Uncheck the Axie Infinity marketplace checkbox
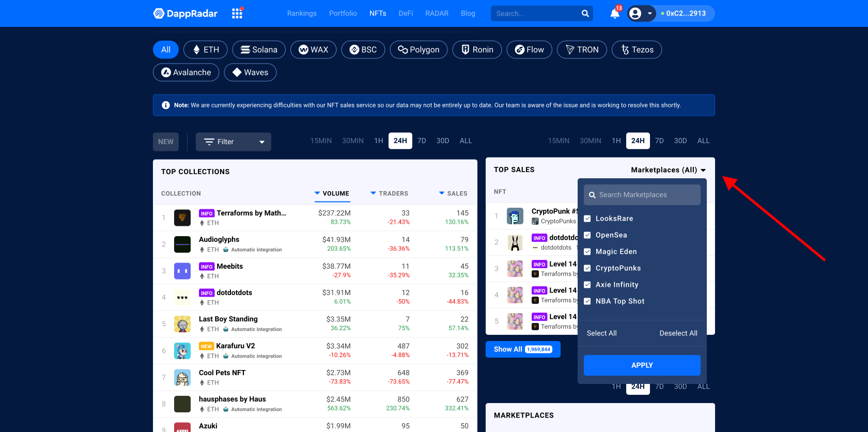Viewport: 868px width, 432px height. click(587, 285)
